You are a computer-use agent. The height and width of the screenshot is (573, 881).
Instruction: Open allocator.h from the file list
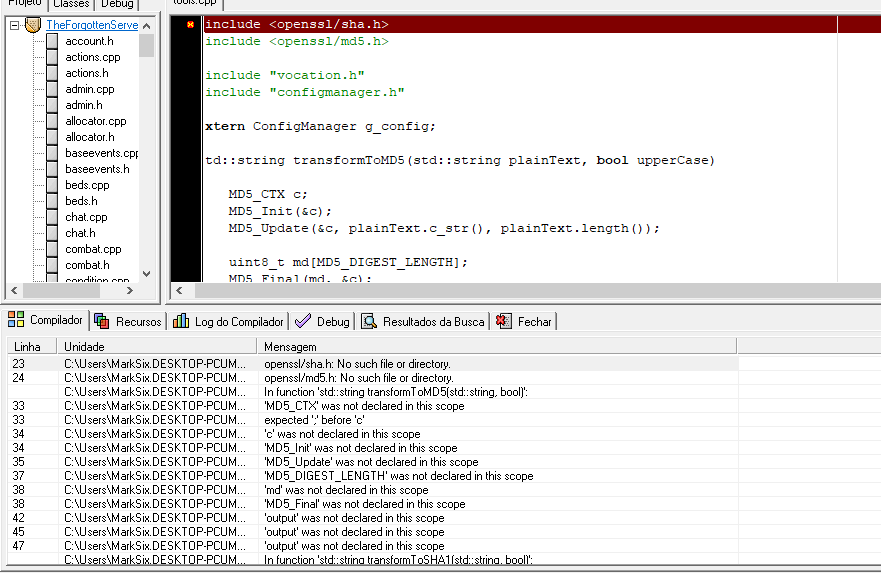coord(90,137)
